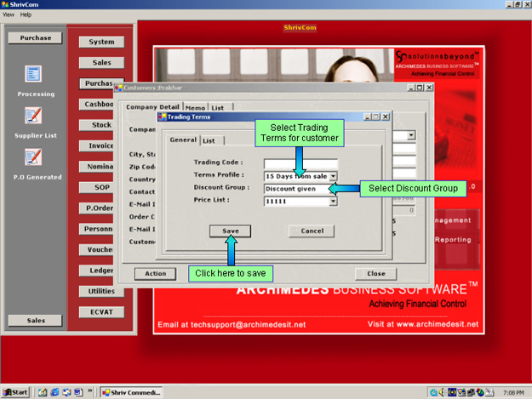Click the Trading Code input field
Viewport: 532px width, 399px height.
coord(300,162)
